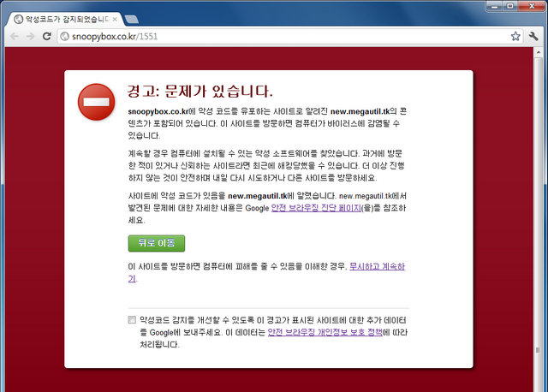Click the heading 경고: 문제가 있습니다.
This screenshot has height=392, width=548.
tap(200, 91)
